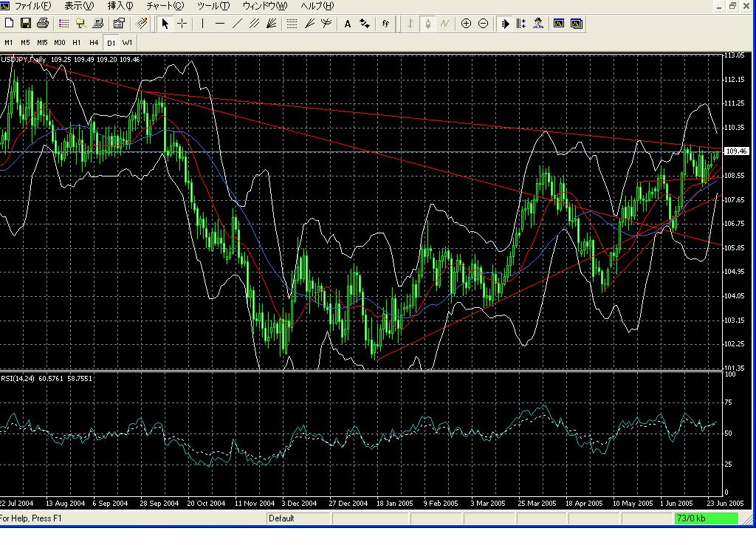Switch to the W1 weekly timeframe

[128, 43]
